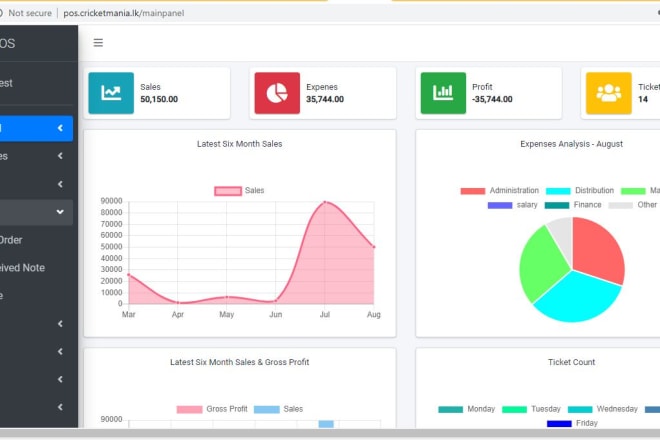Open the Received Note sidebar sub-item
660x440 pixels.
tap(22, 268)
